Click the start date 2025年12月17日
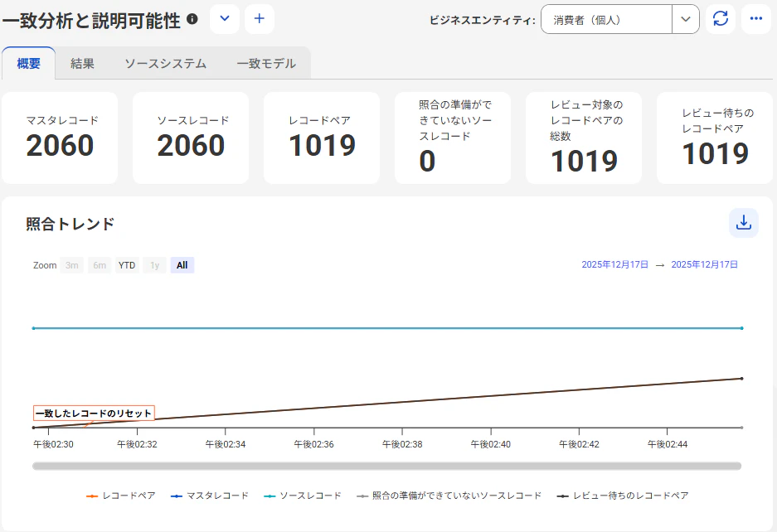The height and width of the screenshot is (532, 777). point(615,264)
